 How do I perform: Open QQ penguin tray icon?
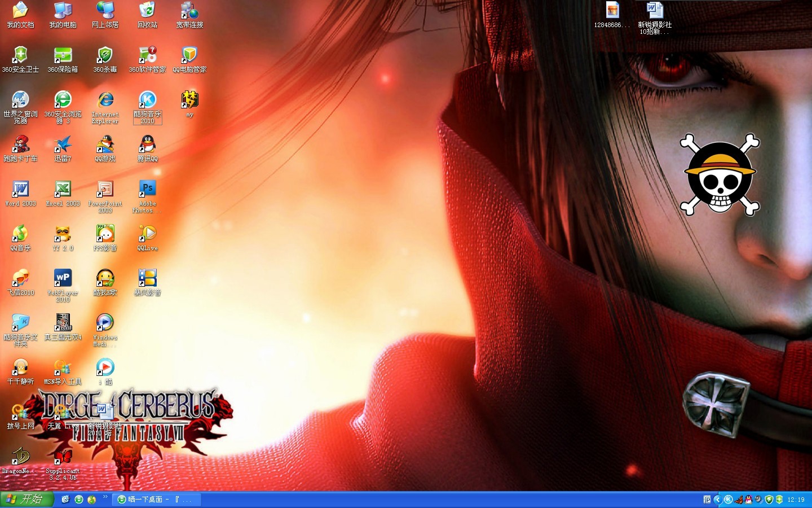click(x=749, y=500)
